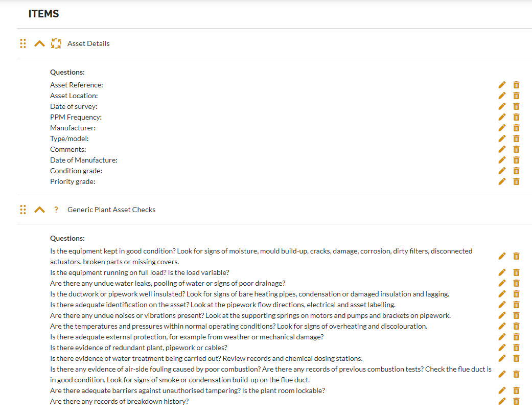Click the question mark icon beside Generic Plant Asset Checks

pyautogui.click(x=56, y=210)
